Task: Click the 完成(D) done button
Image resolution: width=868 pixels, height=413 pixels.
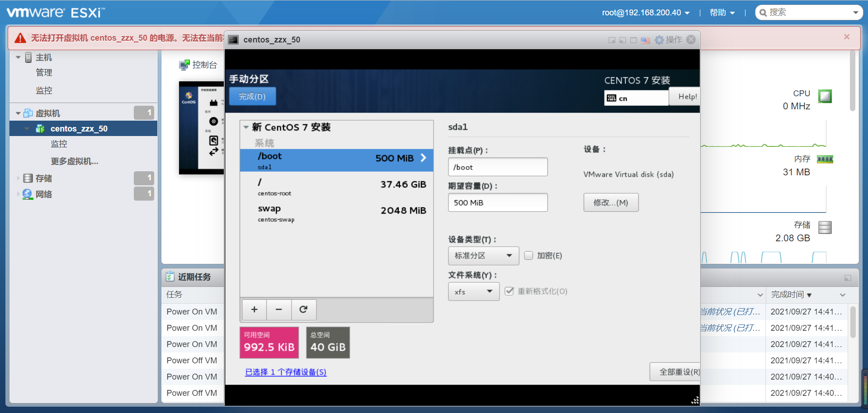Action: [x=252, y=96]
